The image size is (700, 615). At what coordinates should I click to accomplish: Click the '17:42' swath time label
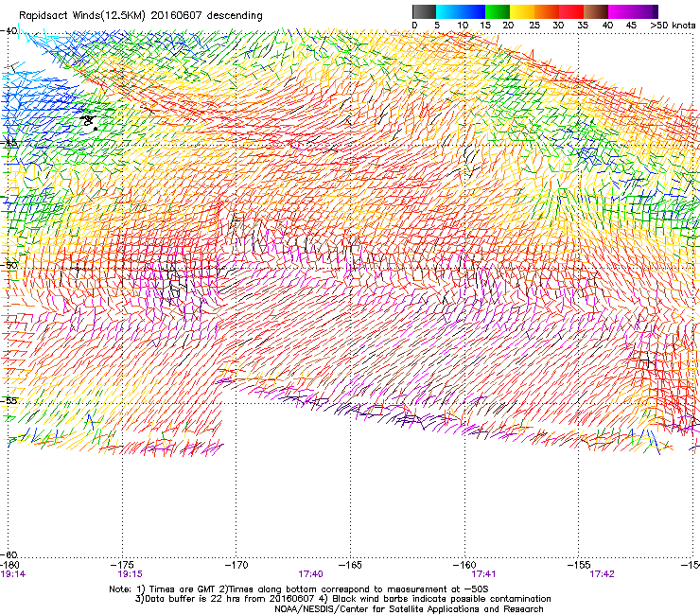click(602, 574)
